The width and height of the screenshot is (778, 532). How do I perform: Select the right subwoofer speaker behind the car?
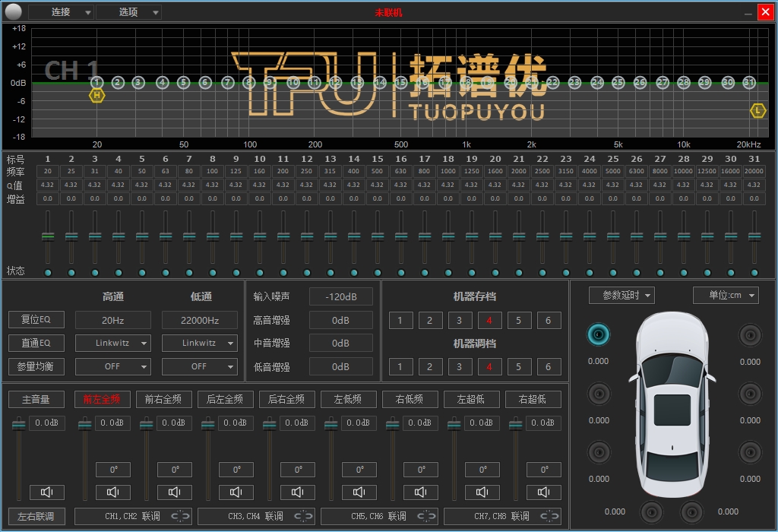tap(691, 511)
